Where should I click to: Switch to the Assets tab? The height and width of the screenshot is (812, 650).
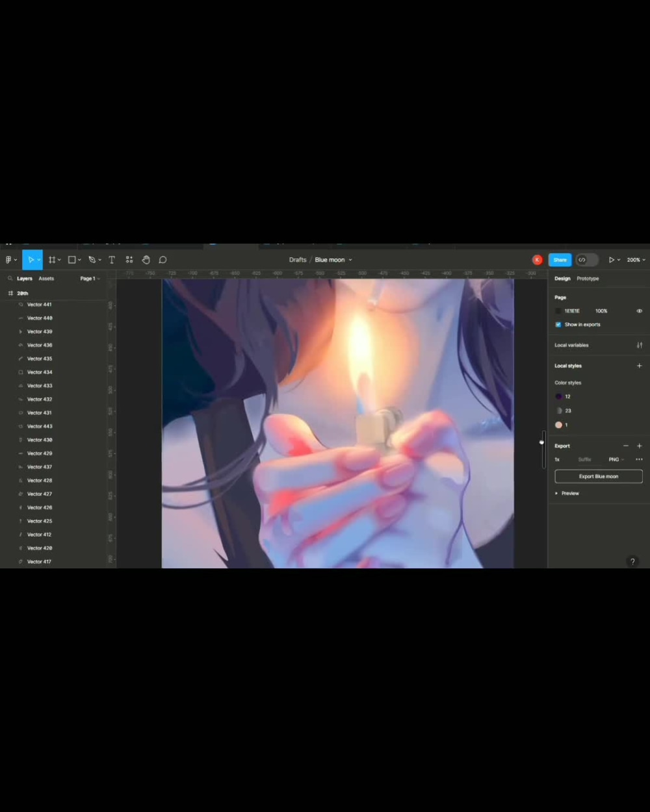(x=46, y=279)
